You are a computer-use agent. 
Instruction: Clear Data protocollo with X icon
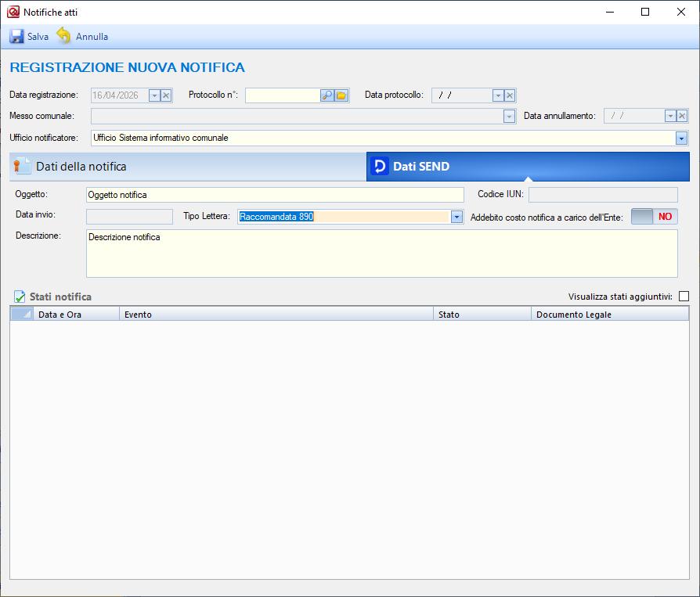click(510, 95)
